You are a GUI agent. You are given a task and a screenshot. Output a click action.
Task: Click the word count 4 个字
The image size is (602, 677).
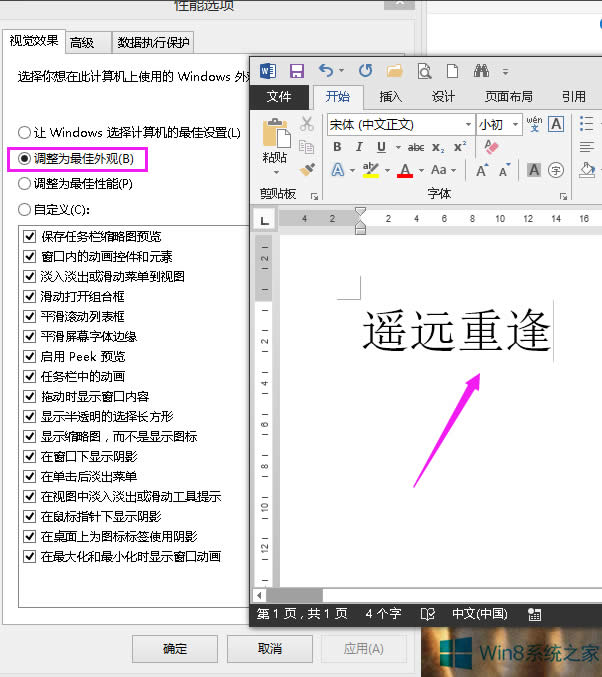coord(383,614)
